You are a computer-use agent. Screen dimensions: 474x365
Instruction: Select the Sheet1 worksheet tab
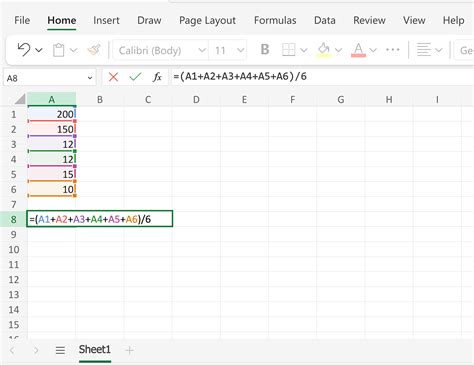95,349
